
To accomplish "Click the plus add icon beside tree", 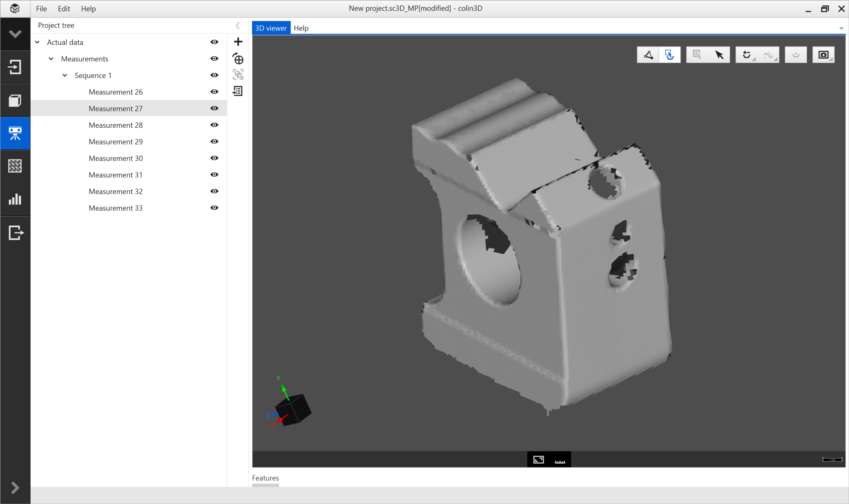I will coord(238,42).
